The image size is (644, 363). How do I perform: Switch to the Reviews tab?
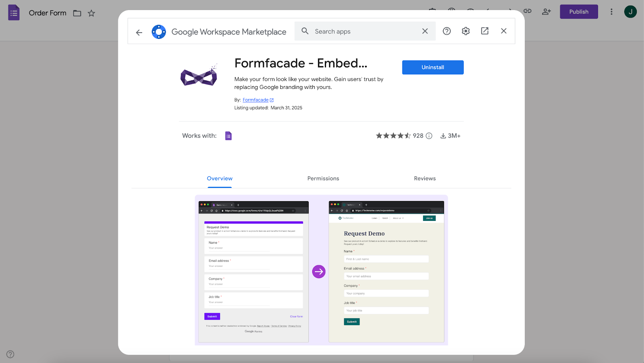click(x=425, y=178)
